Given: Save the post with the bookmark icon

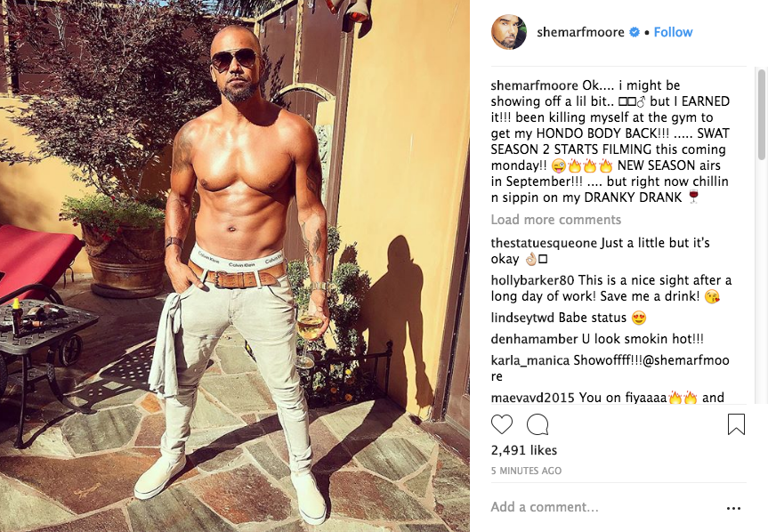Looking at the screenshot, I should [x=736, y=424].
